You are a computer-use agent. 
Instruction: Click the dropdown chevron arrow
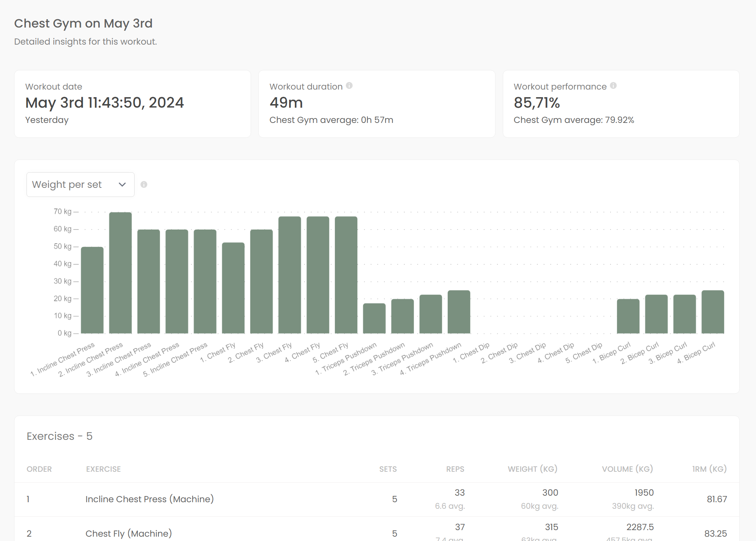click(x=122, y=185)
